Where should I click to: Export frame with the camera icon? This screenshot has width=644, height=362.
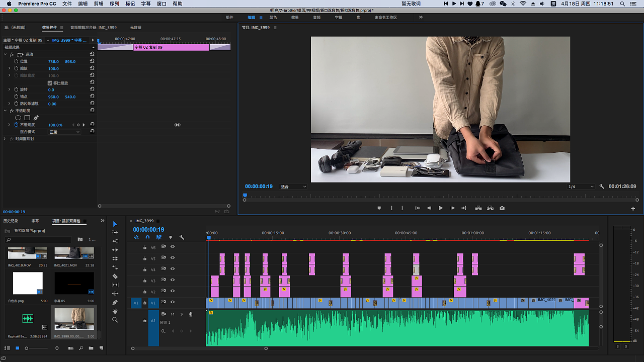click(x=502, y=208)
